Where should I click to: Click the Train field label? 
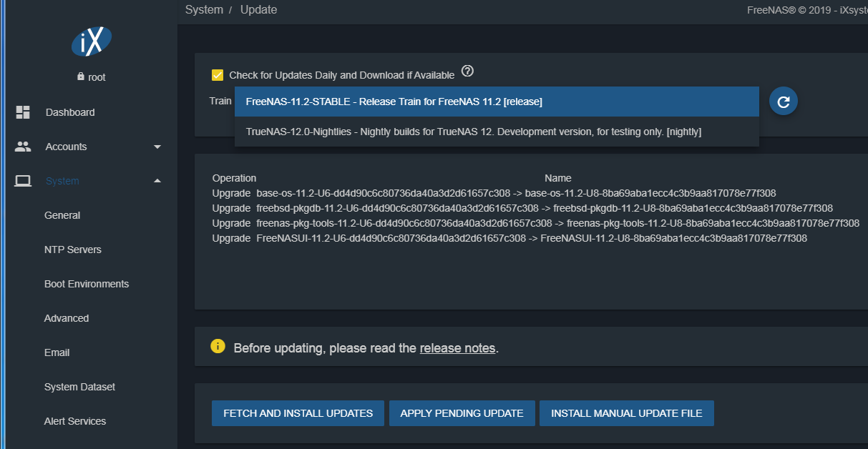(220, 101)
